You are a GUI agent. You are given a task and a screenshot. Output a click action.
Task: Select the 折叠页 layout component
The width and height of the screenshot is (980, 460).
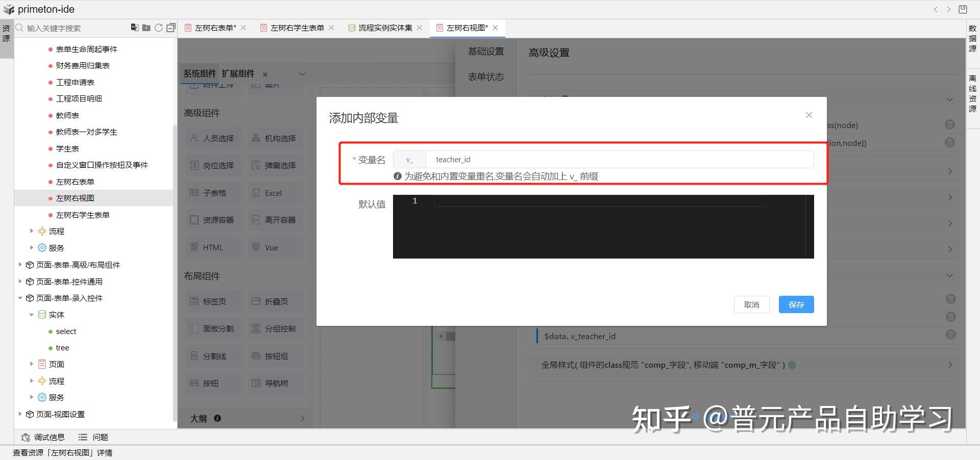click(x=275, y=301)
